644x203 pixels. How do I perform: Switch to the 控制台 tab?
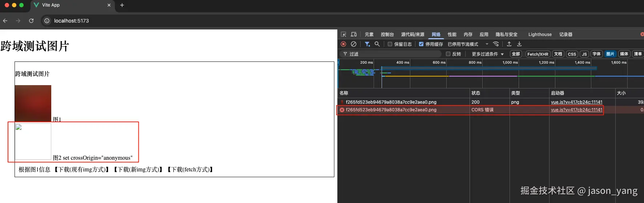387,35
